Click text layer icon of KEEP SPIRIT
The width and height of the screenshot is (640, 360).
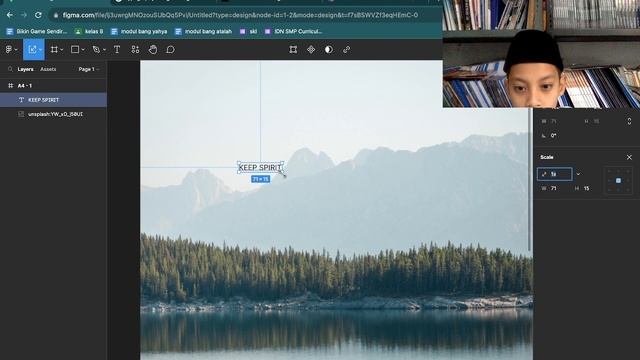coord(21,100)
